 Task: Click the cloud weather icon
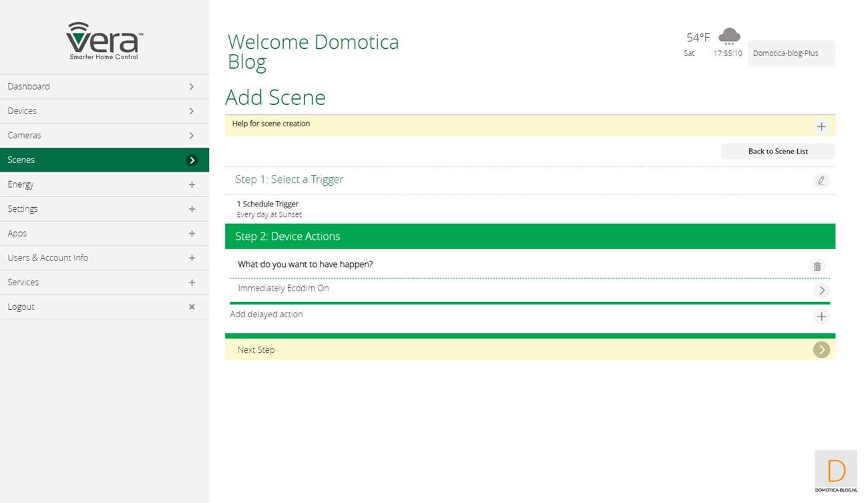(x=729, y=36)
